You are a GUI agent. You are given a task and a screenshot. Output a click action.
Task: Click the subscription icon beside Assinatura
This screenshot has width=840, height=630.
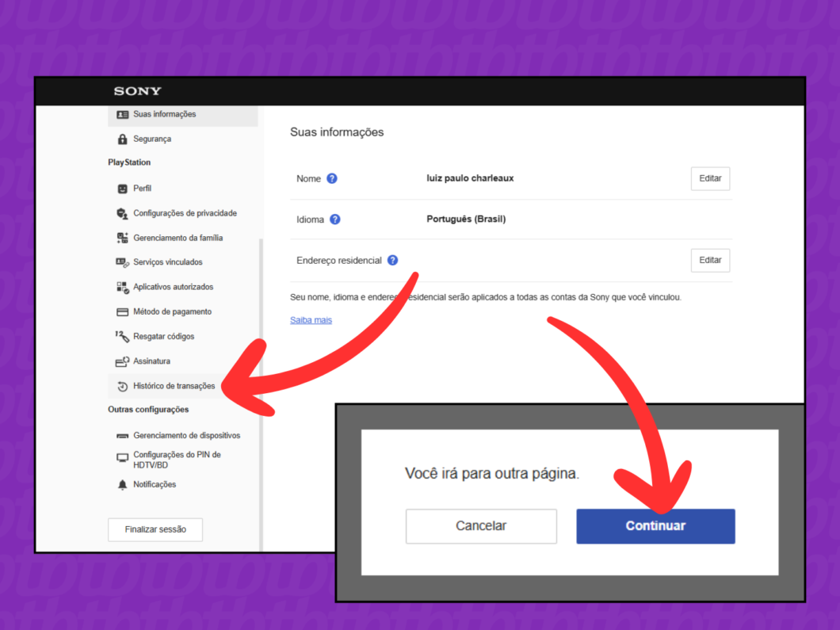coord(123,361)
